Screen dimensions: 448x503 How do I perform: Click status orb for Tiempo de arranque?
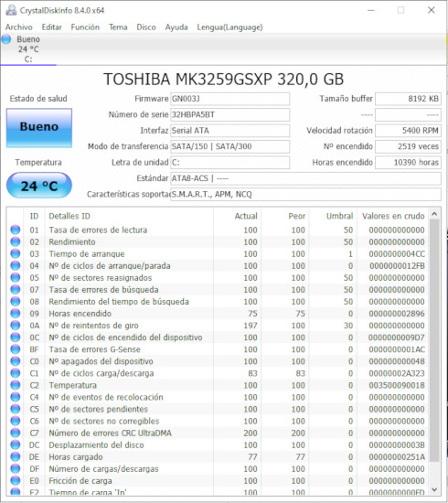15,253
